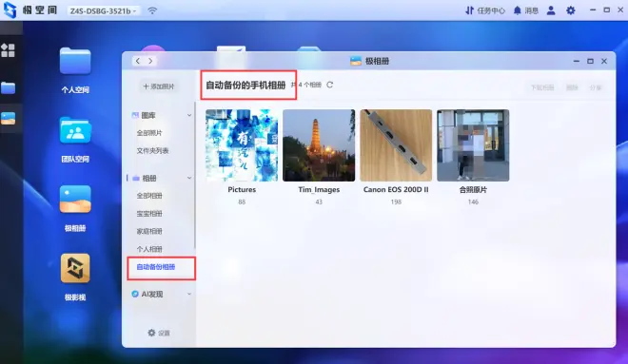This screenshot has width=628, height=364.
Task: Expand the AI发现 section
Action: (x=189, y=294)
